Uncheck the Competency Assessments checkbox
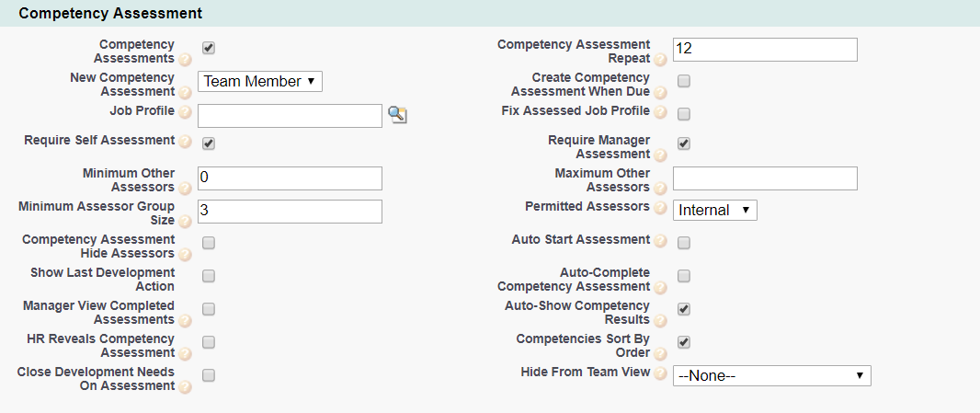This screenshot has height=413, width=980. click(x=209, y=48)
